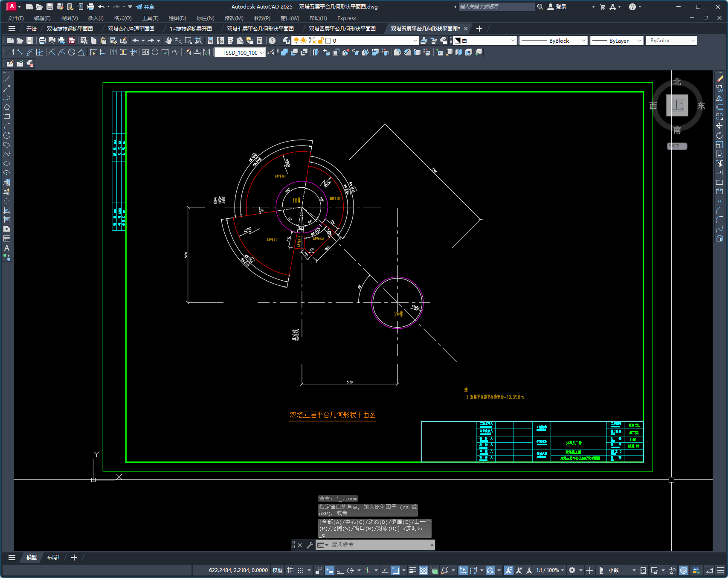Click the 共享 share button

pos(145,7)
